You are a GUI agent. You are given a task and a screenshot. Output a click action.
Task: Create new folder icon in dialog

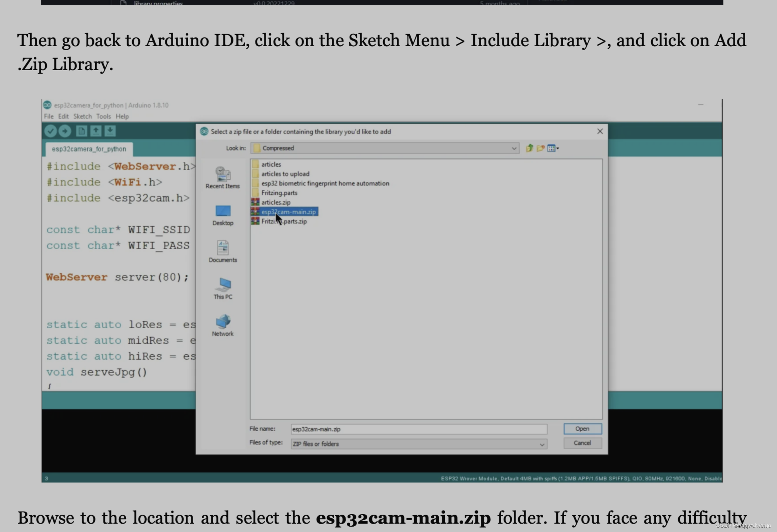point(540,148)
